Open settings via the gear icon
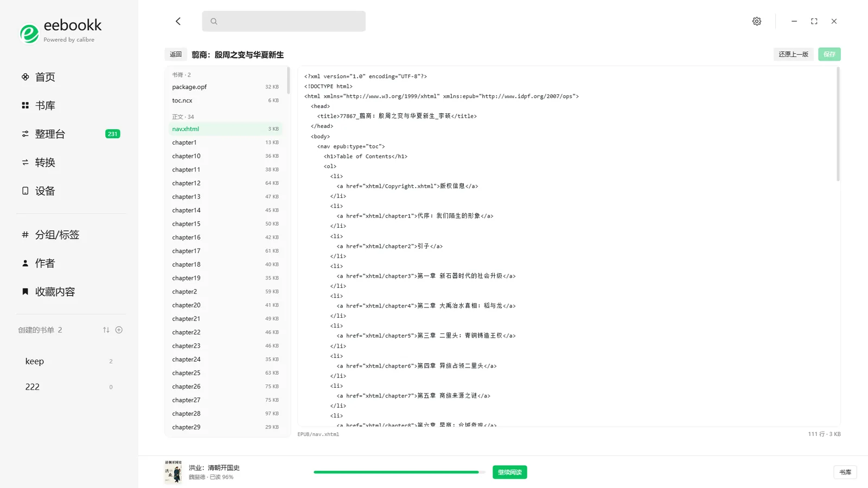This screenshot has height=488, width=868. tap(757, 21)
